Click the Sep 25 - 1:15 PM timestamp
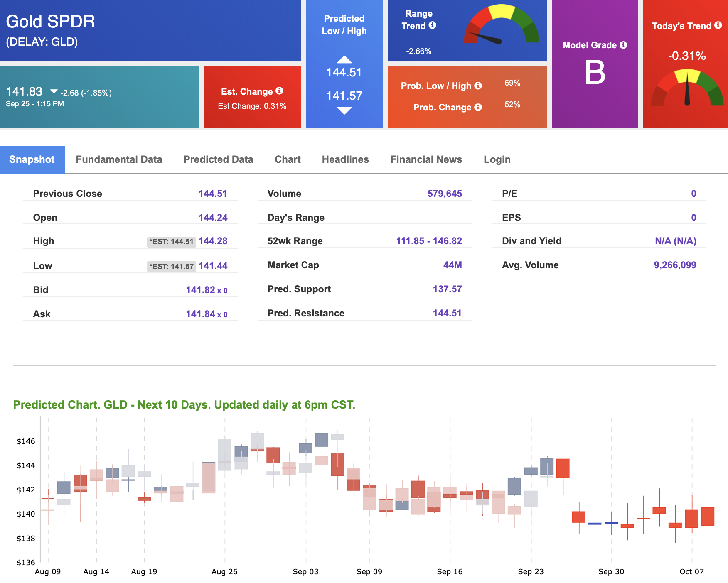Screen dimensions: 728x583 [35, 104]
